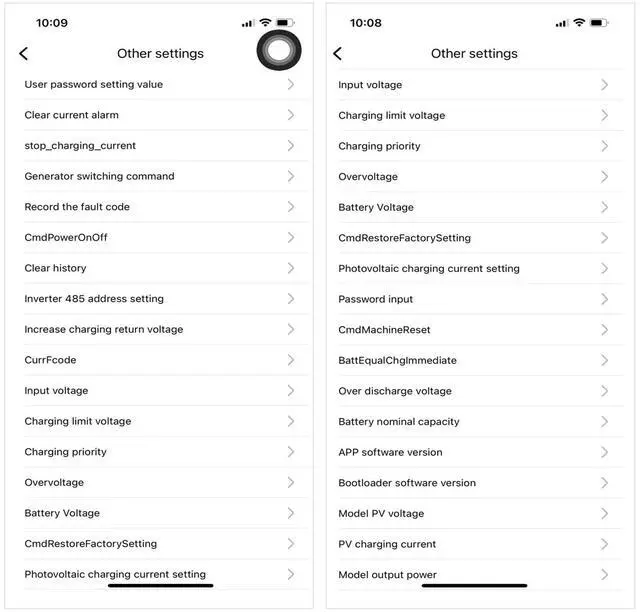Image resolution: width=640 pixels, height=612 pixels.
Task: Tap the Wi-Fi status icon on the right phone
Action: 579,22
